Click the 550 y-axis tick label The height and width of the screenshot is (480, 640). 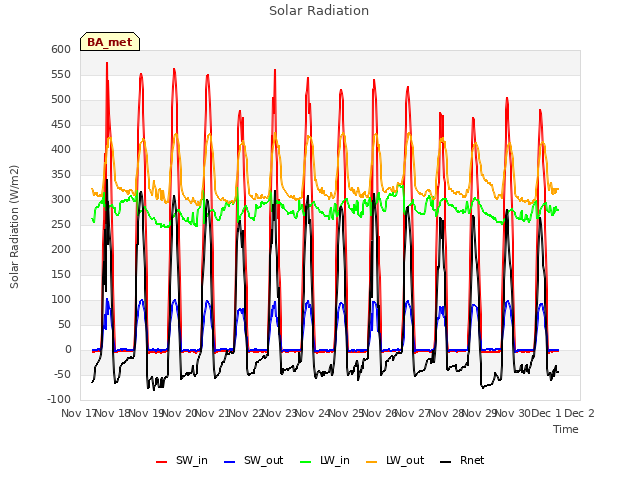click(61, 74)
